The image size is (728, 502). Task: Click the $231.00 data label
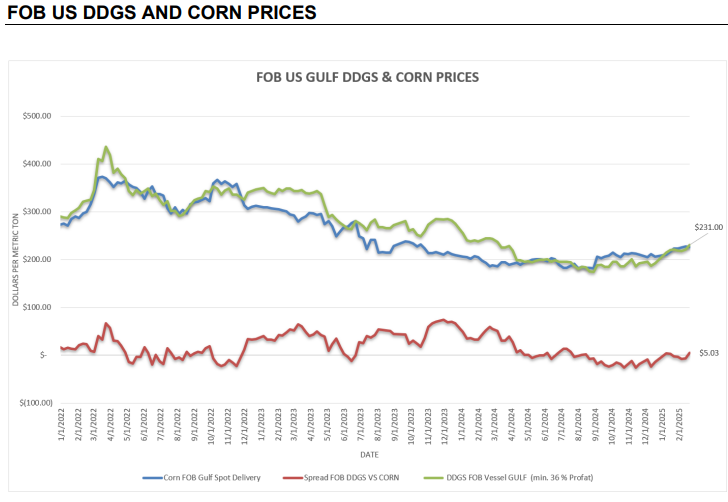(708, 227)
